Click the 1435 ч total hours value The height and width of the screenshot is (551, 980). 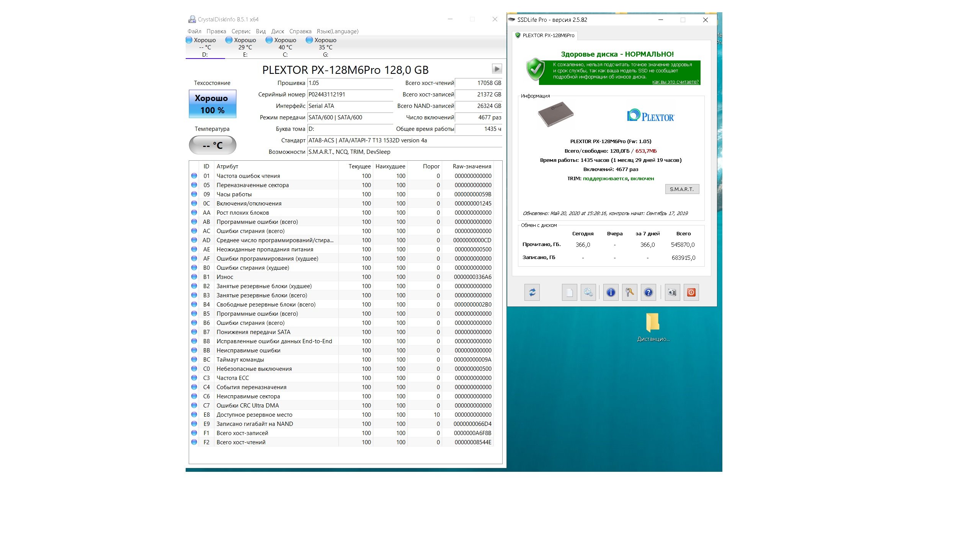(479, 129)
